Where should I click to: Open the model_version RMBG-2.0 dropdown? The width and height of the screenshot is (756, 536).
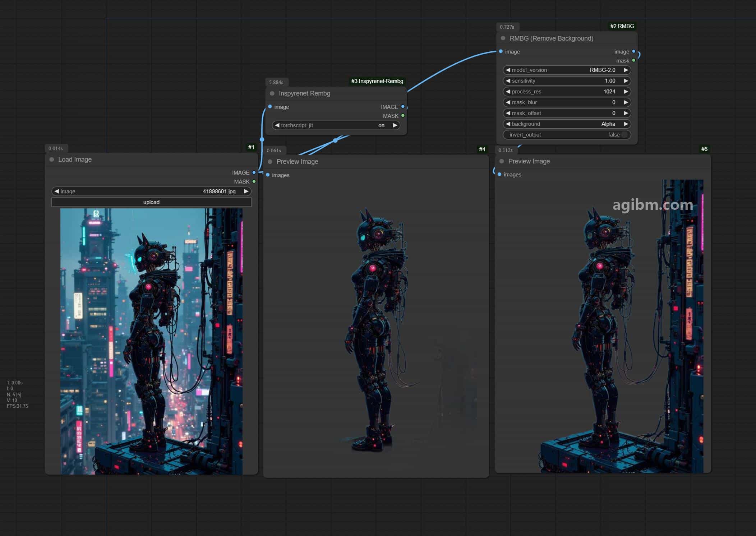point(567,70)
